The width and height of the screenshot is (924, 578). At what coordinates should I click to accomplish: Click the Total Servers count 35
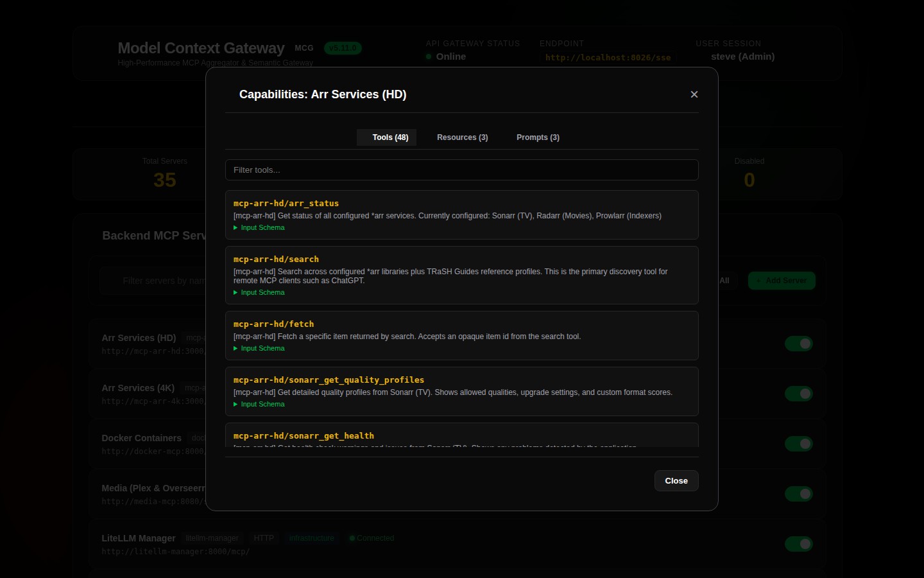165,180
